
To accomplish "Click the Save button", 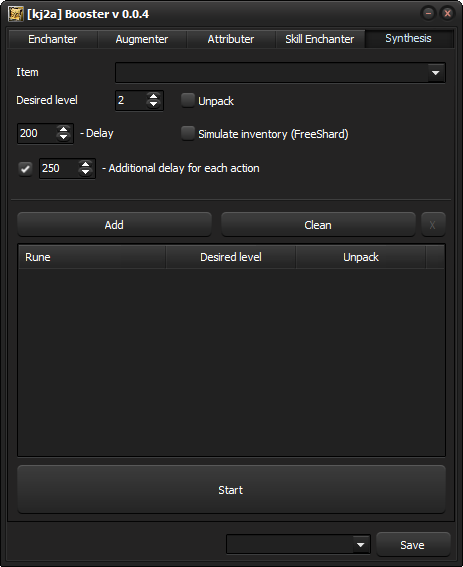I will pyautogui.click(x=413, y=545).
